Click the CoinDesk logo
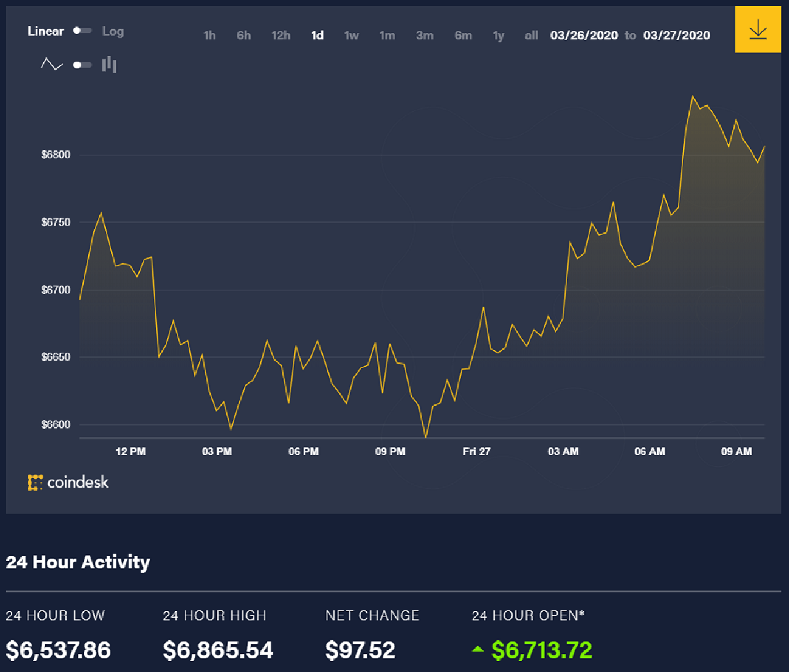The width and height of the screenshot is (789, 672). (x=68, y=482)
